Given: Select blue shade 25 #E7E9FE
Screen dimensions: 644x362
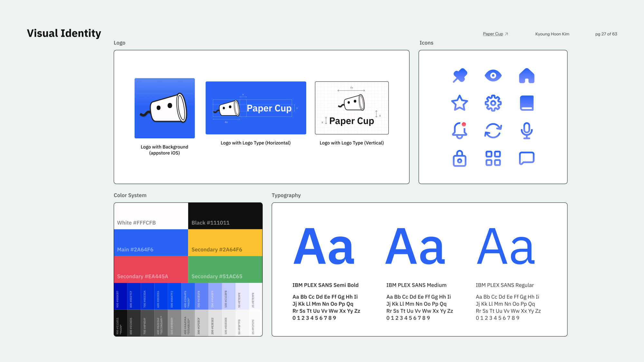Looking at the screenshot, I should point(256,296).
